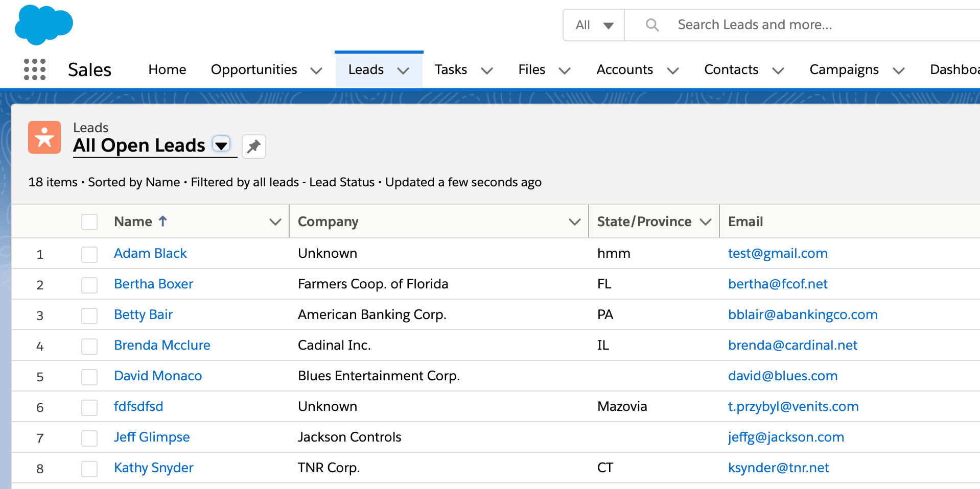
Task: Expand Files tab chevron menu
Action: 565,70
